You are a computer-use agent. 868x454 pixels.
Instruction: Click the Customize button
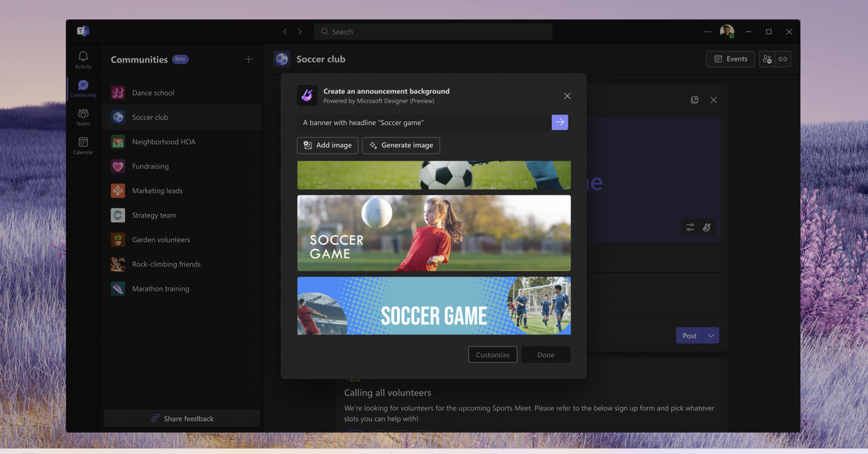pyautogui.click(x=493, y=354)
